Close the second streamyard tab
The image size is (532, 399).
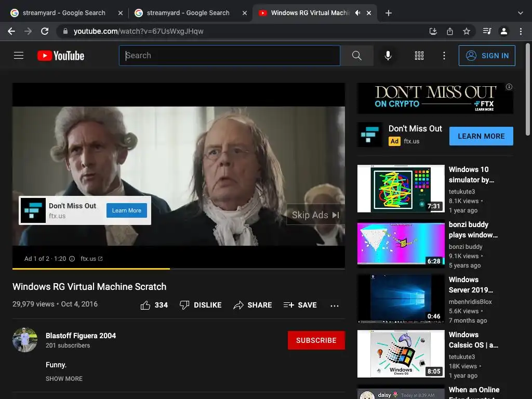[244, 13]
